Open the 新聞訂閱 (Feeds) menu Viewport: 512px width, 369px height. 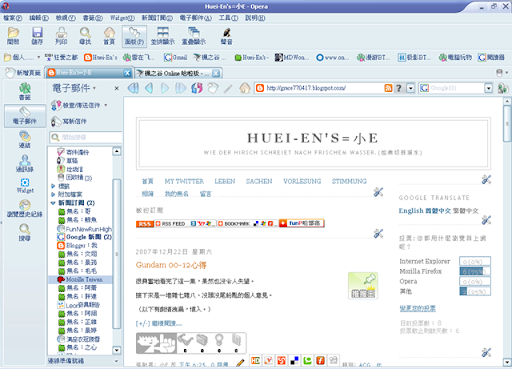click(157, 18)
